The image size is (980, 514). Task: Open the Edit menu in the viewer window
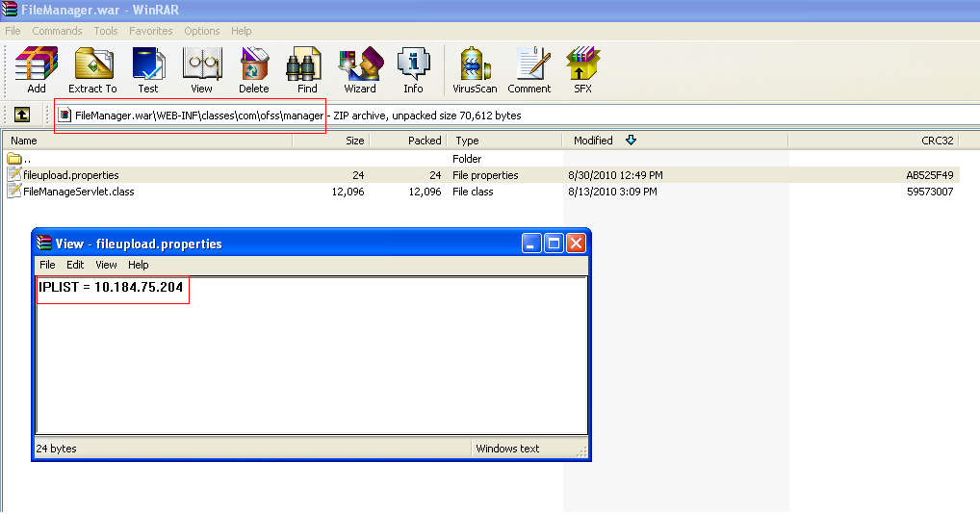pos(75,265)
